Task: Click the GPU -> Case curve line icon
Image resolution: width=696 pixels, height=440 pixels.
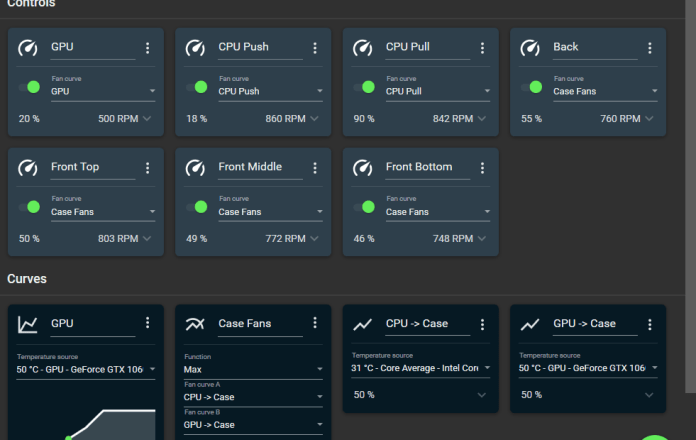Action: point(530,324)
